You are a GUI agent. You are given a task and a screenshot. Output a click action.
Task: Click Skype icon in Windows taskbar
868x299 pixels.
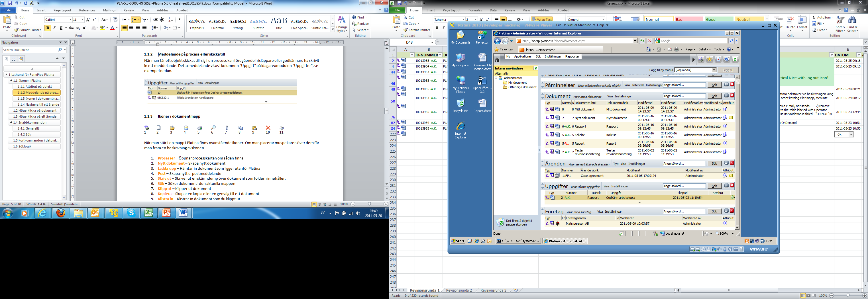point(131,213)
